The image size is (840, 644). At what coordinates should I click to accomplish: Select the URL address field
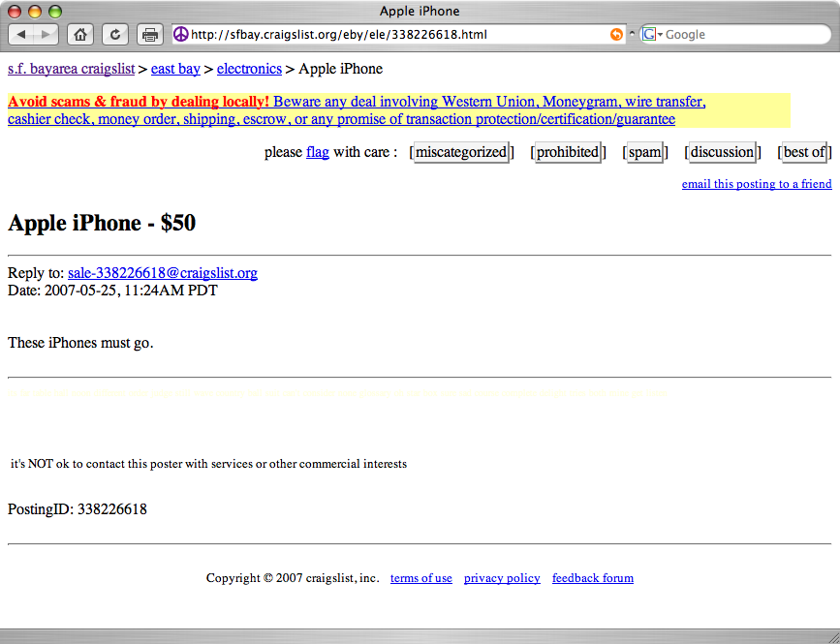click(398, 34)
